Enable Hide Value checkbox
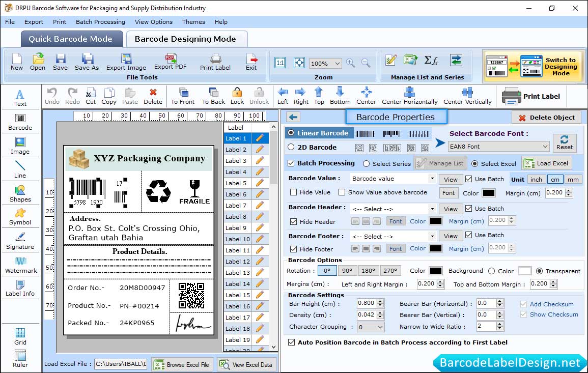 tap(294, 192)
